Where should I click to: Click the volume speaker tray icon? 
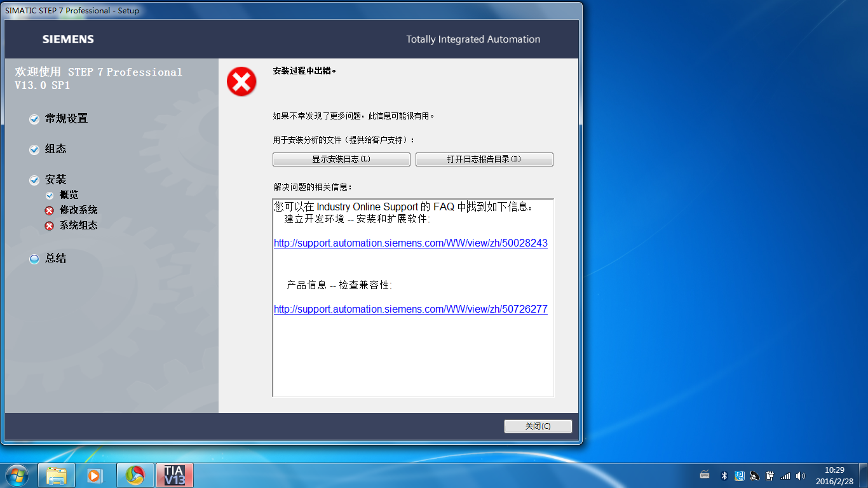point(801,475)
